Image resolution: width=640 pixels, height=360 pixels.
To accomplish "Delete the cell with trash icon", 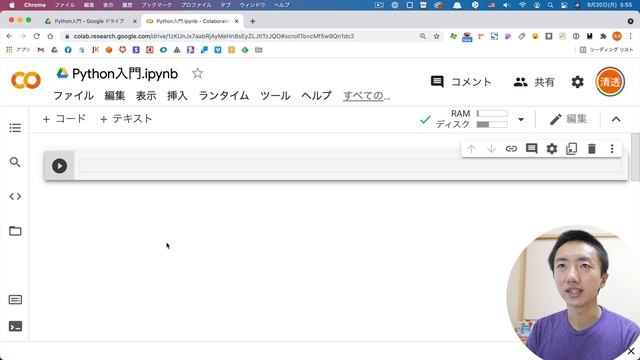I will point(592,149).
